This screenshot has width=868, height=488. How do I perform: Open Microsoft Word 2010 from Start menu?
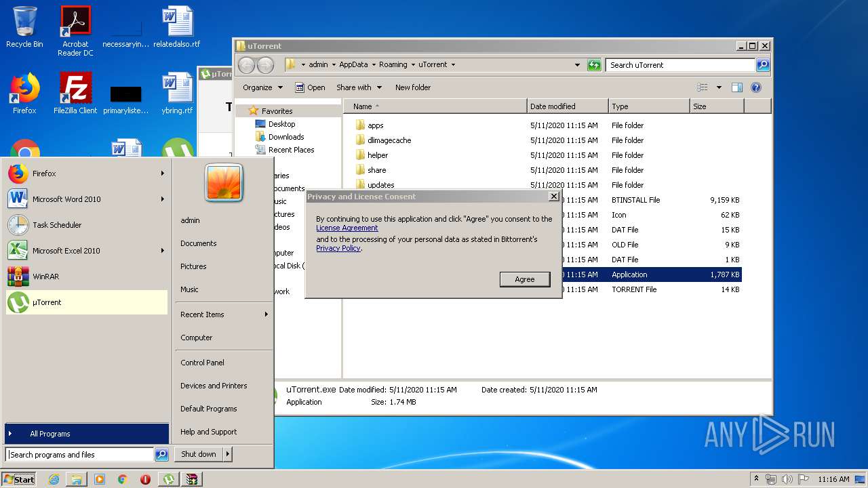[x=87, y=199]
